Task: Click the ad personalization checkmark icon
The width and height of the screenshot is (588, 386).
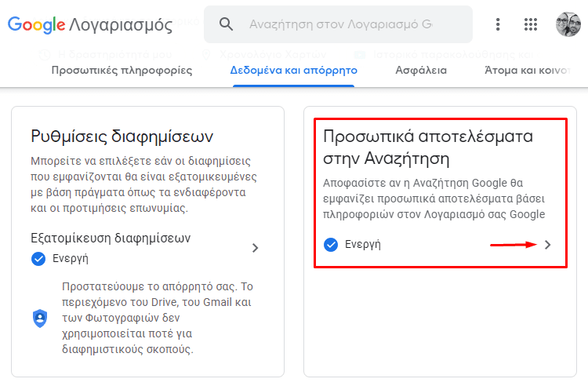Action: 38,259
